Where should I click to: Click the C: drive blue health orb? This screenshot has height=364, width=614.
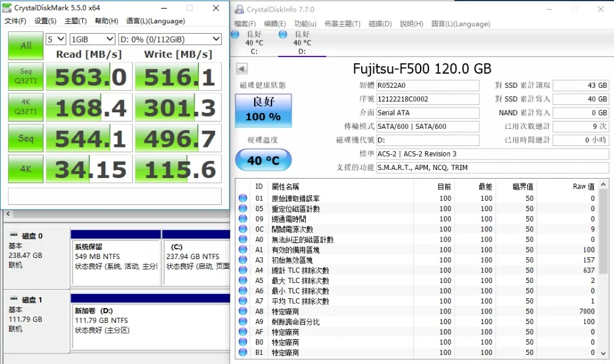click(235, 34)
